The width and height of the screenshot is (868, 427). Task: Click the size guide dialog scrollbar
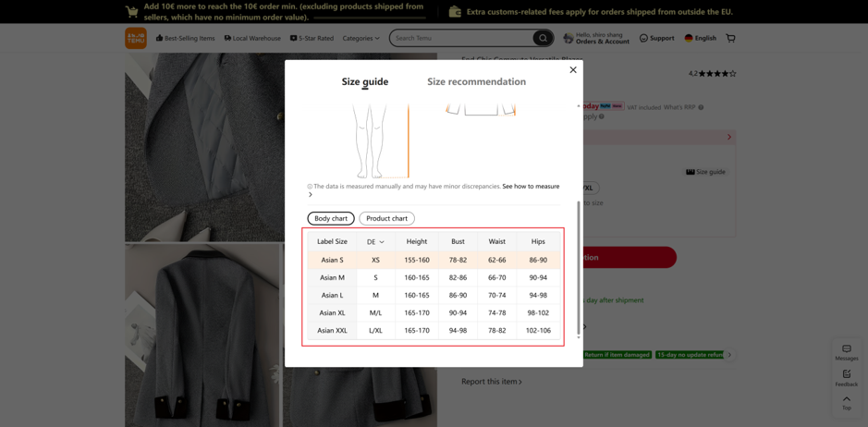(579, 266)
